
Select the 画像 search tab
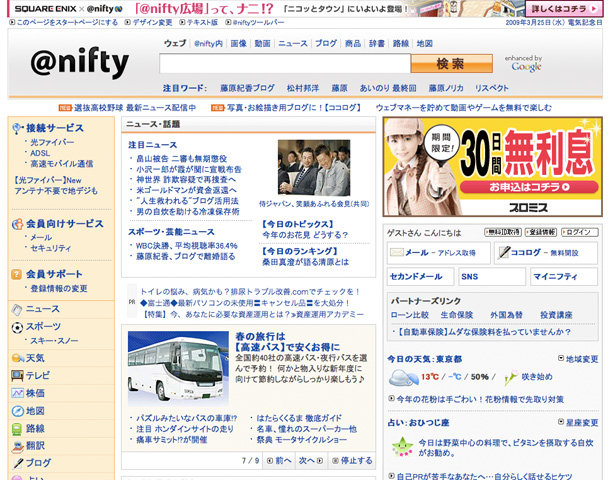238,44
